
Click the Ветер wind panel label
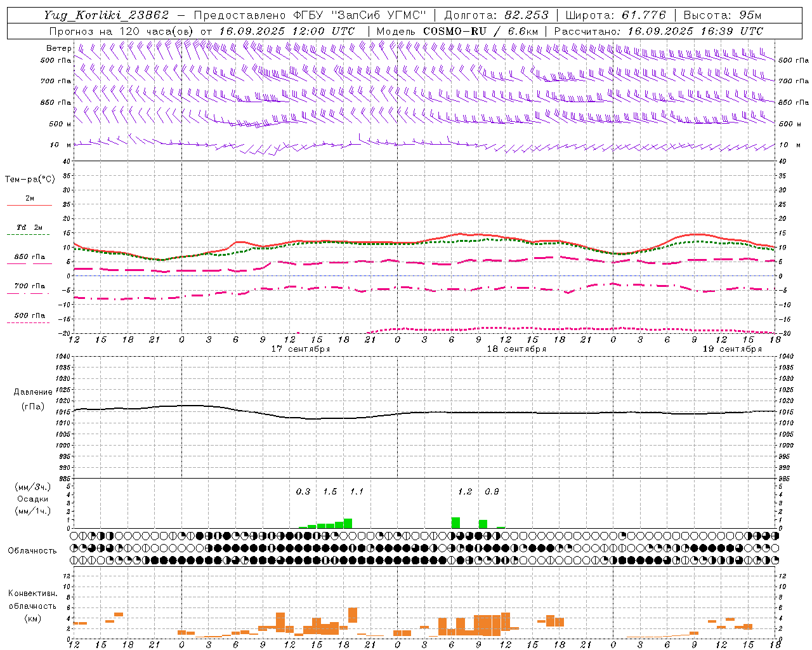58,48
